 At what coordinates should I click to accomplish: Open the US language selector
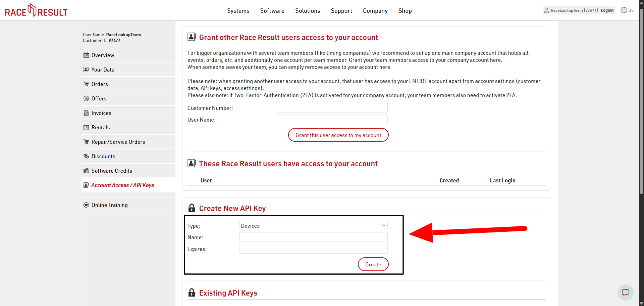pyautogui.click(x=627, y=10)
